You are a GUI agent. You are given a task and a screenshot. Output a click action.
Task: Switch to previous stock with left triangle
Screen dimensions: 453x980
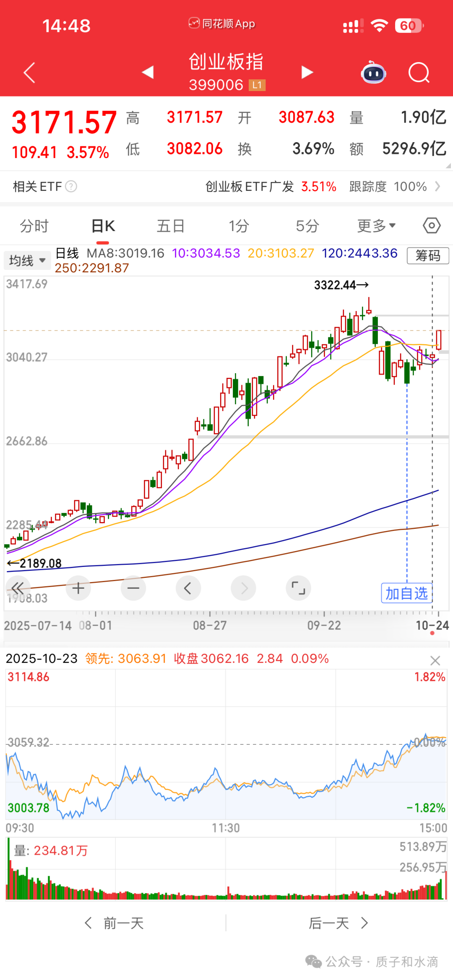[x=148, y=72]
